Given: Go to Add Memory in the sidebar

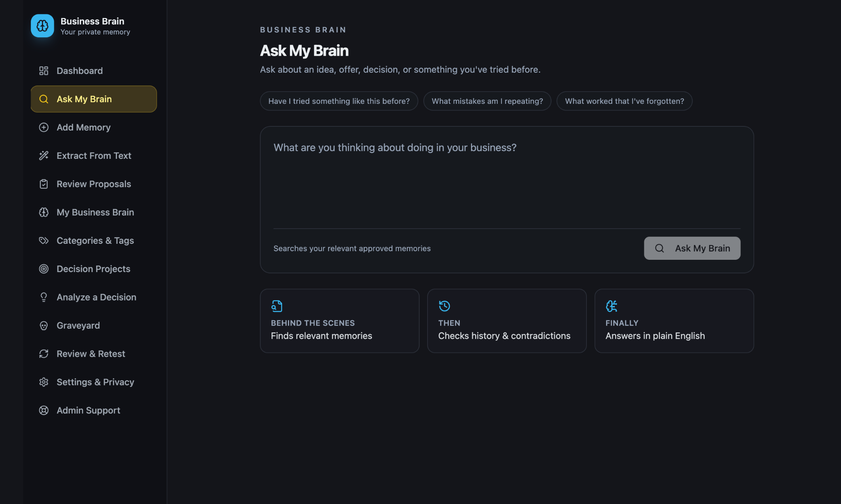Looking at the screenshot, I should [x=94, y=127].
